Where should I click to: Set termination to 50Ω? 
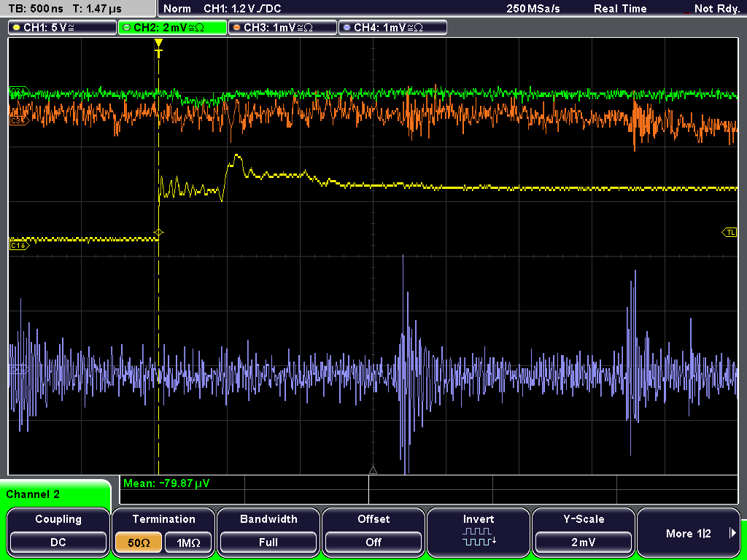pos(139,542)
